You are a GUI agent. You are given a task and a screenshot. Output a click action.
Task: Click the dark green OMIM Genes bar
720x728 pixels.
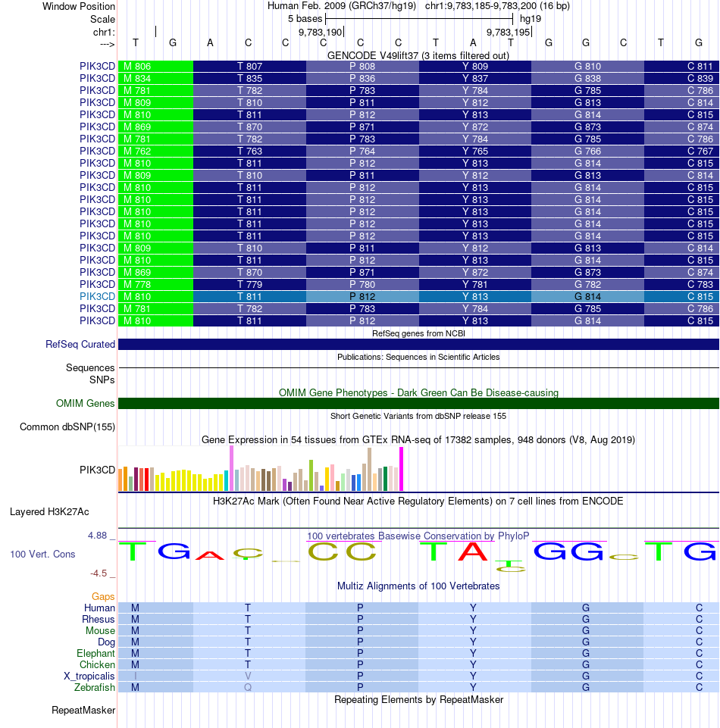click(x=418, y=403)
